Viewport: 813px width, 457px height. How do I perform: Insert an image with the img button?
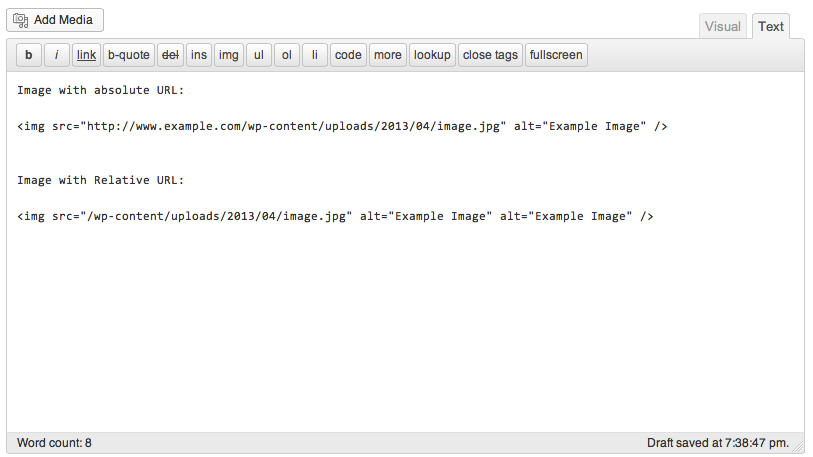pyautogui.click(x=228, y=55)
